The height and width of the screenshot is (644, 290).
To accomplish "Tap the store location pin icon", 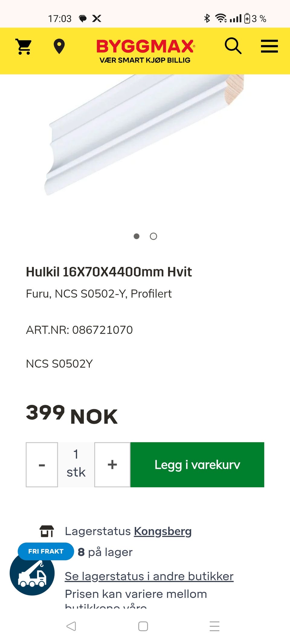I will point(59,47).
